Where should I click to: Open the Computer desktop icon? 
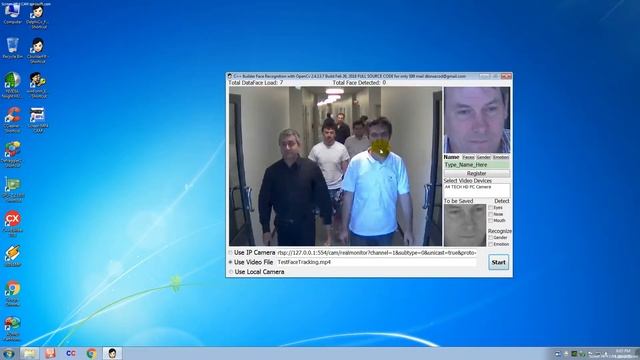point(12,13)
